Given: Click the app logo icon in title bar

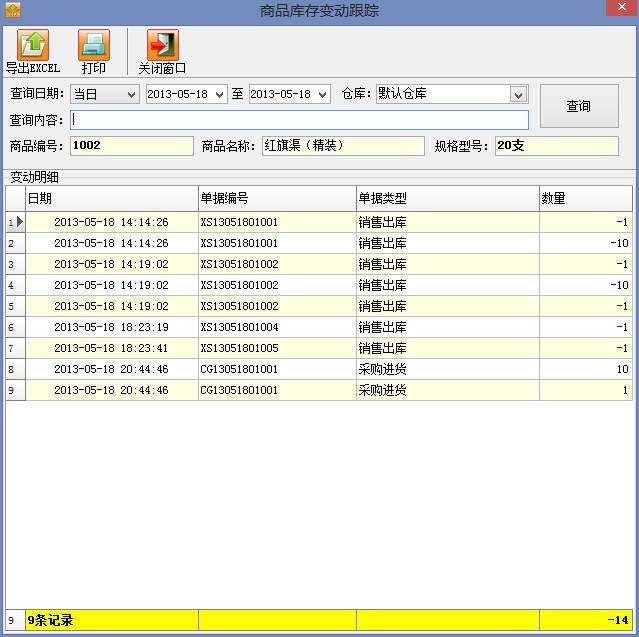Looking at the screenshot, I should [13, 10].
